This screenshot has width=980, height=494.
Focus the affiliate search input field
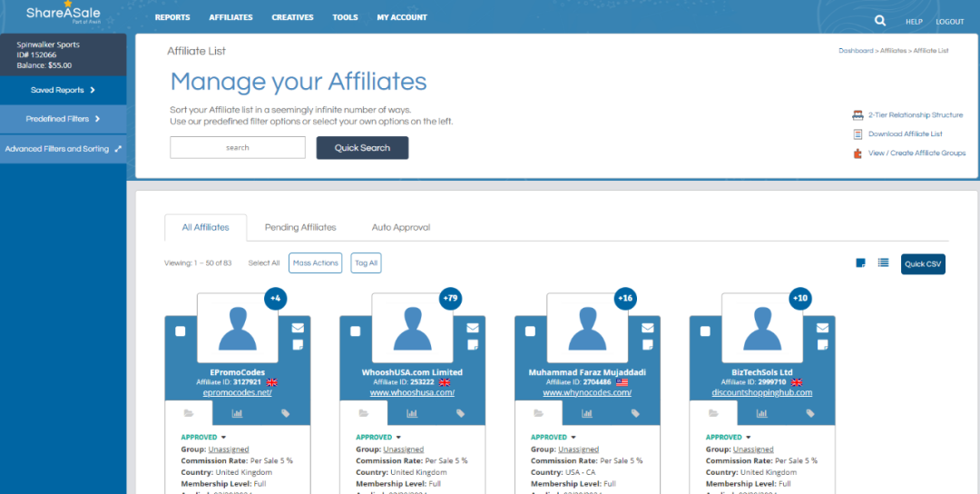[x=238, y=148]
